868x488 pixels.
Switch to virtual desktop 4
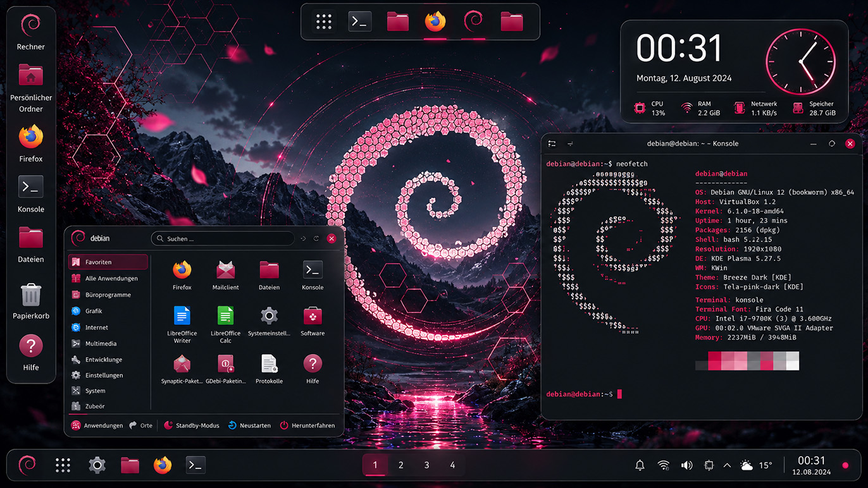(452, 465)
